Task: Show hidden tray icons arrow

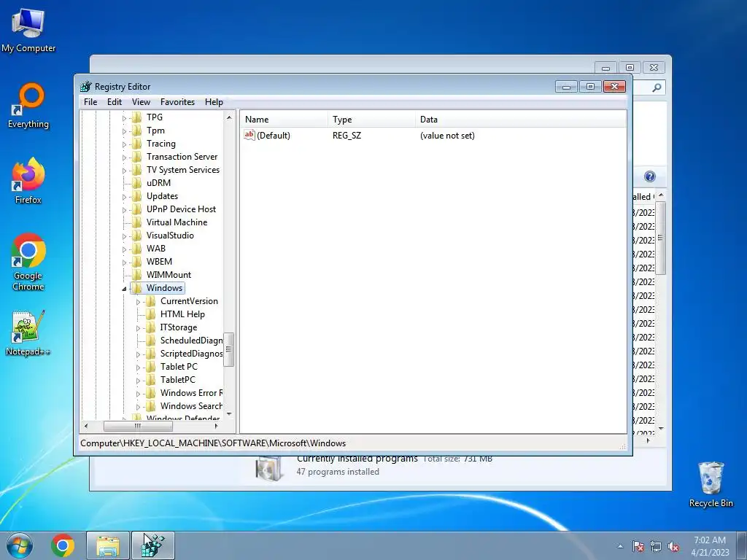Action: click(x=620, y=547)
